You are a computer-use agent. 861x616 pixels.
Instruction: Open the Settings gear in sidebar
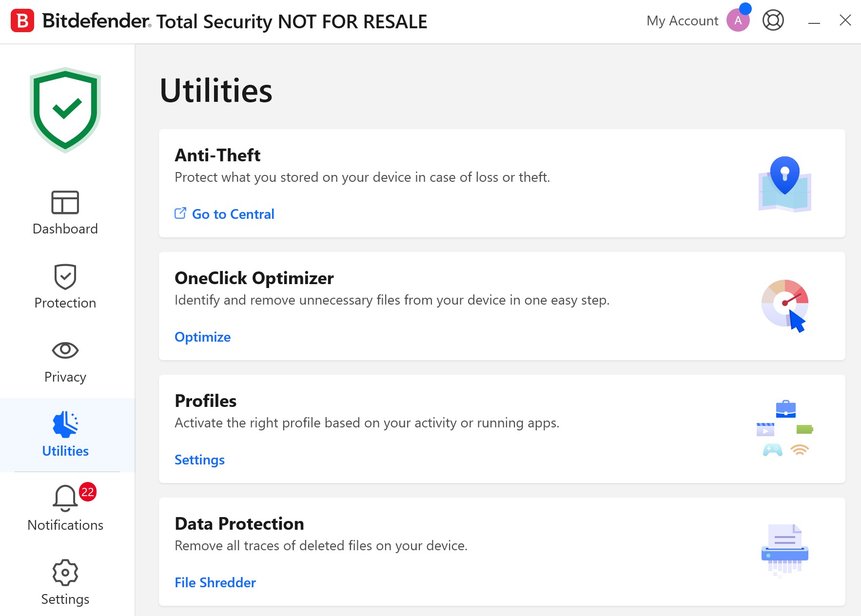pyautogui.click(x=65, y=583)
